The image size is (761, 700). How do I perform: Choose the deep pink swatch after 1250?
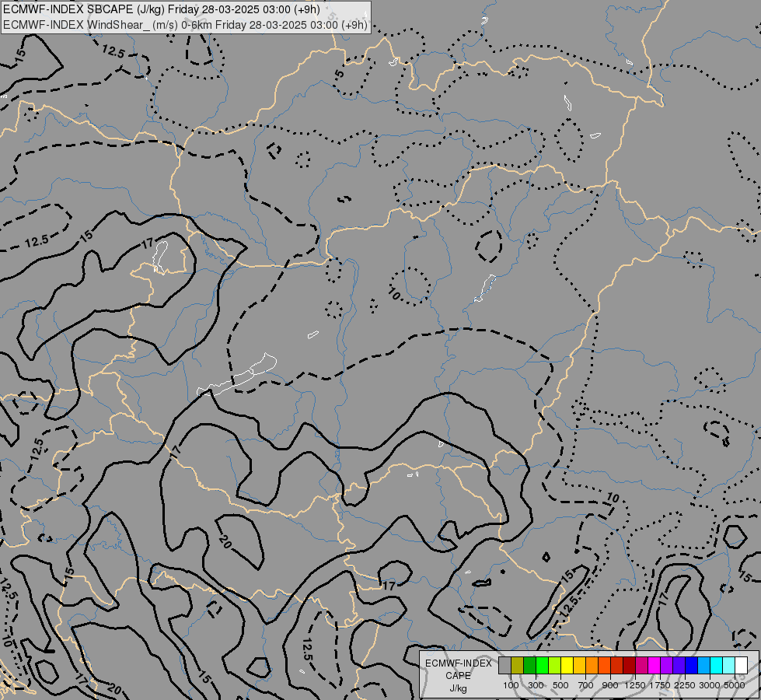[641, 665]
